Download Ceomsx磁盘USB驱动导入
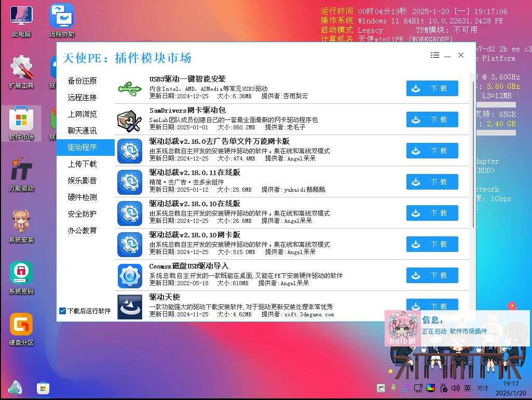 [x=432, y=275]
